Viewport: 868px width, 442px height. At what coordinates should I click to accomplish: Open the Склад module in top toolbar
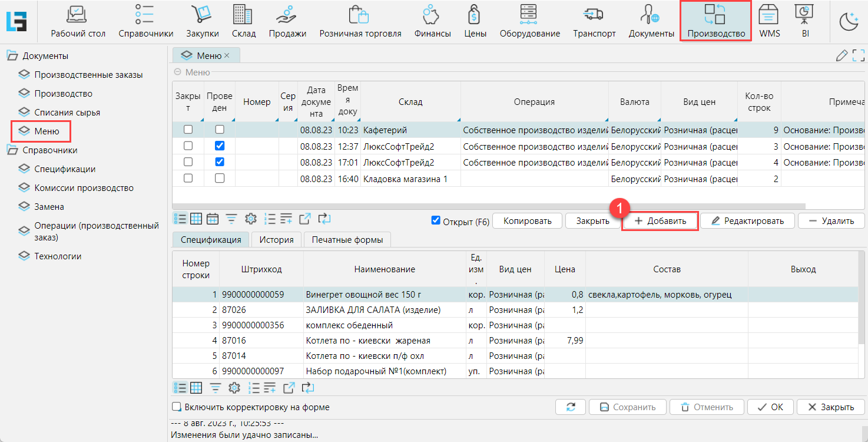[x=243, y=21]
